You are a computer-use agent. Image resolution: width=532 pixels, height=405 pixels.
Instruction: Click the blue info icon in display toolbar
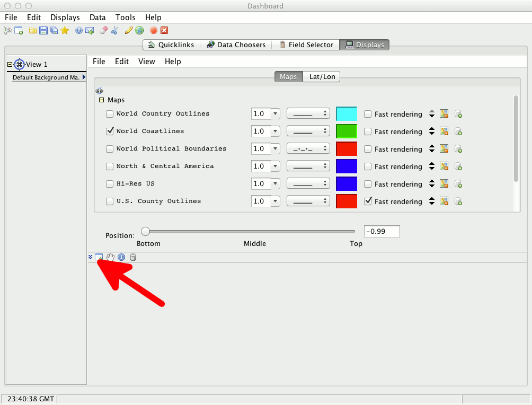click(121, 257)
